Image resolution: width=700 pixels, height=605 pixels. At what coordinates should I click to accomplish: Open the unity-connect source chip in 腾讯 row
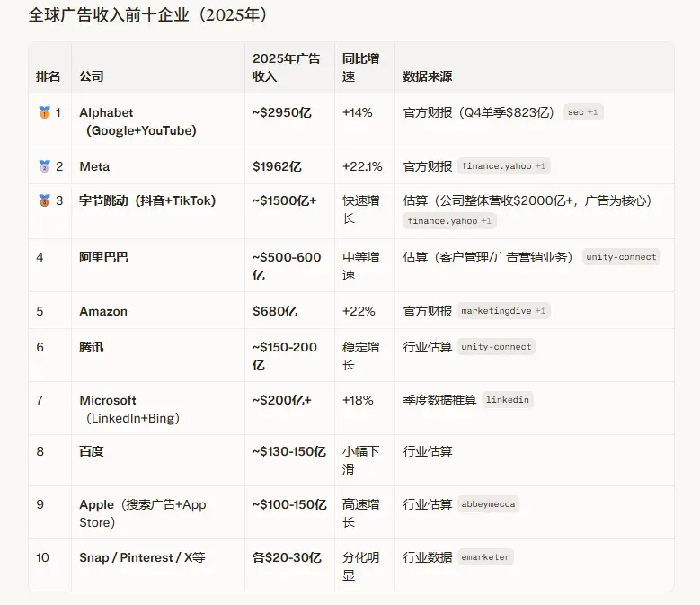[x=496, y=346]
